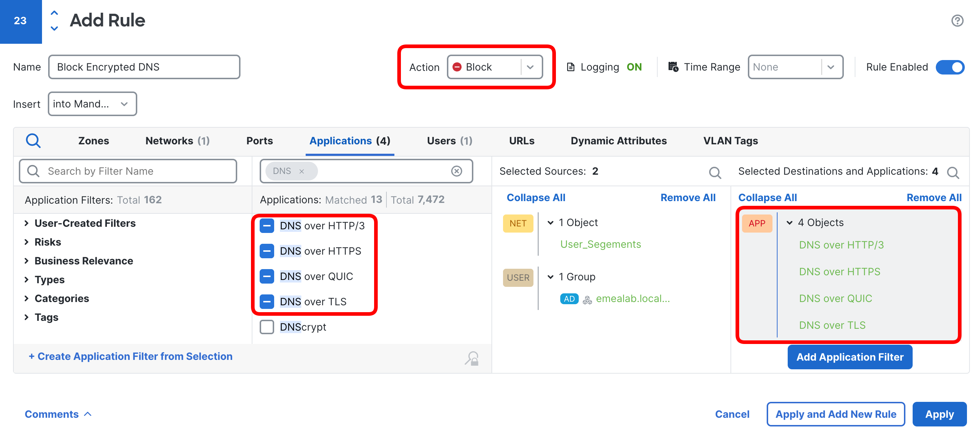Click inside the rule Name field
The height and width of the screenshot is (442, 980).
coord(144,67)
